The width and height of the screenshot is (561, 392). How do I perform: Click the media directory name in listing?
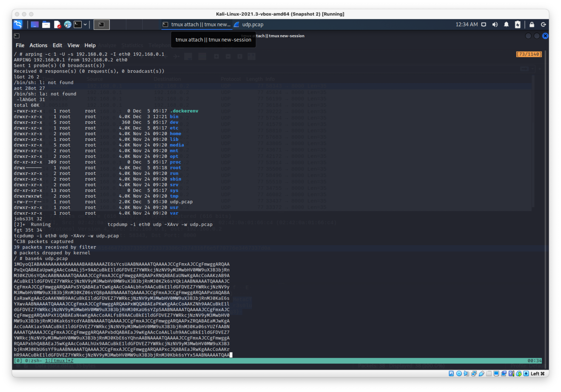[x=177, y=145]
